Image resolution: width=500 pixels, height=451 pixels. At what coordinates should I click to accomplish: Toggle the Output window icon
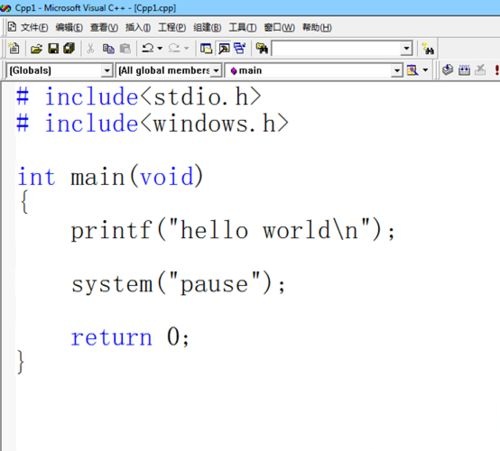(x=224, y=49)
